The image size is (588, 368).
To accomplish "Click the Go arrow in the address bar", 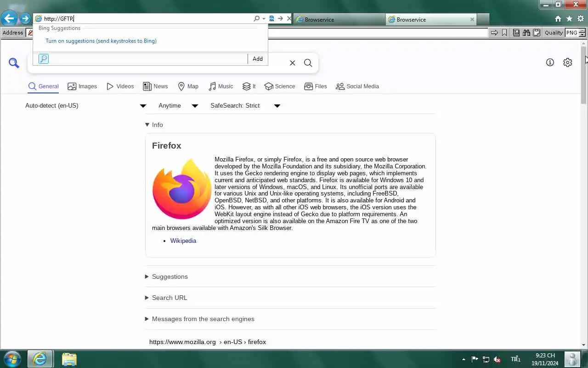I will [x=280, y=19].
